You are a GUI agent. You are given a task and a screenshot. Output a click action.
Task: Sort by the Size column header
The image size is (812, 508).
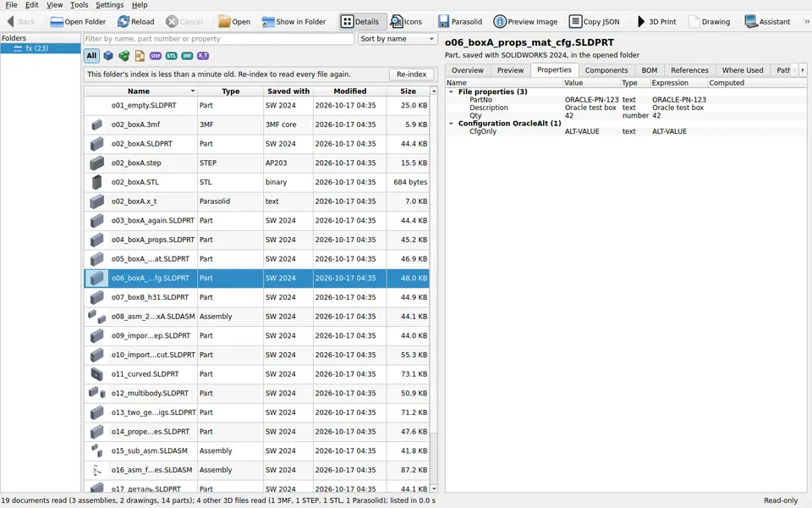[x=408, y=91]
